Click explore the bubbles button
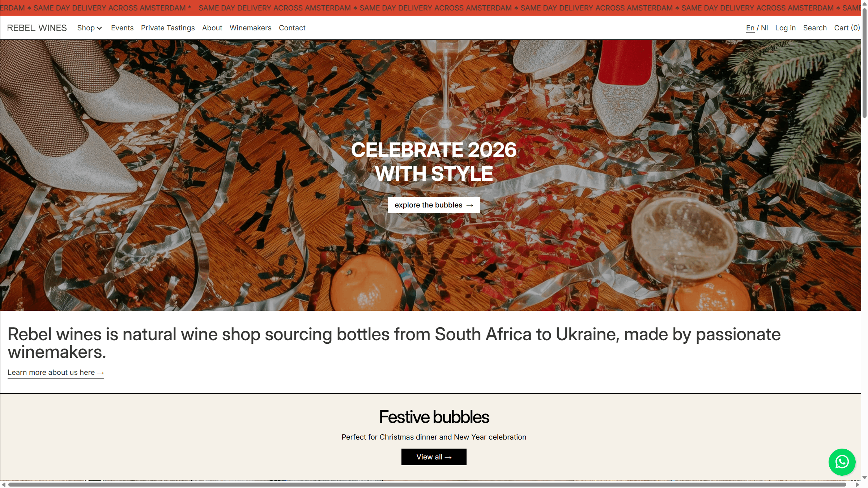The width and height of the screenshot is (868, 488). pyautogui.click(x=434, y=205)
